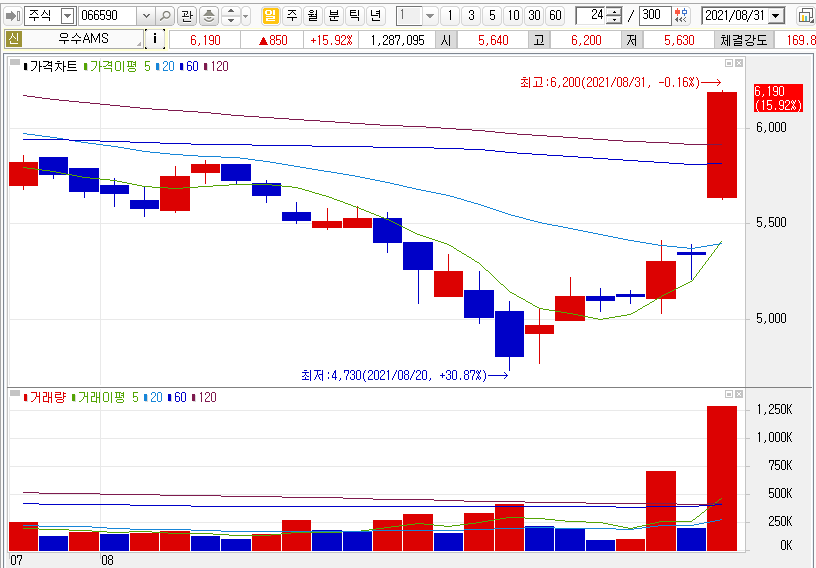Viewport: 816px width, 568px height.
Task: Maximize the price chart panel
Action: (729, 63)
